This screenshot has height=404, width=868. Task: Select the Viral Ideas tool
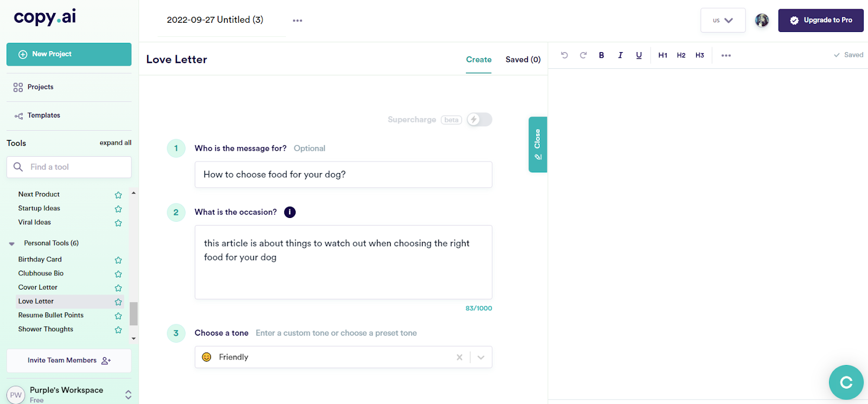point(35,222)
